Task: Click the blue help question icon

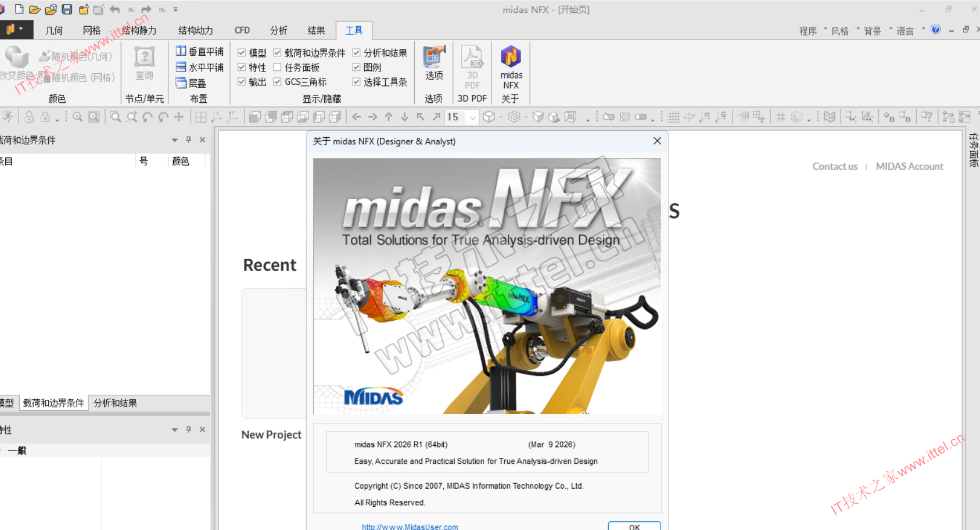Action: (935, 30)
